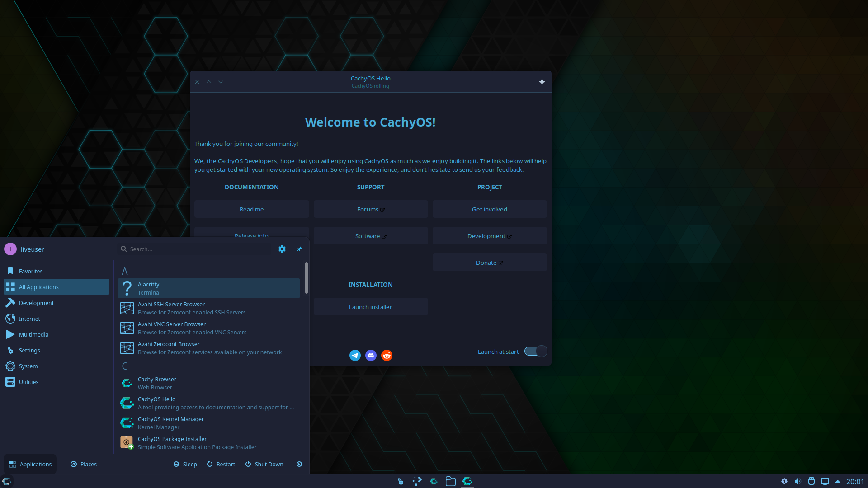
Task: Launch CachyOS Kernel Manager
Action: (x=170, y=423)
